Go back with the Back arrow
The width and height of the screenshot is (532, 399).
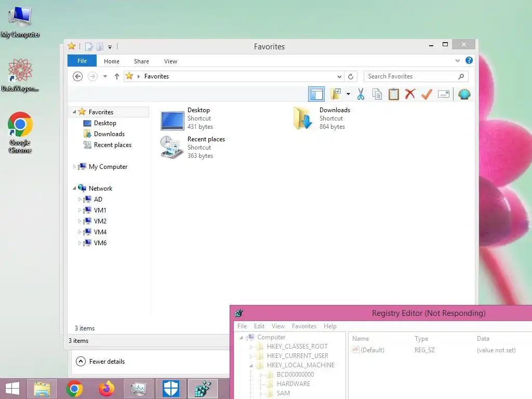(78, 76)
